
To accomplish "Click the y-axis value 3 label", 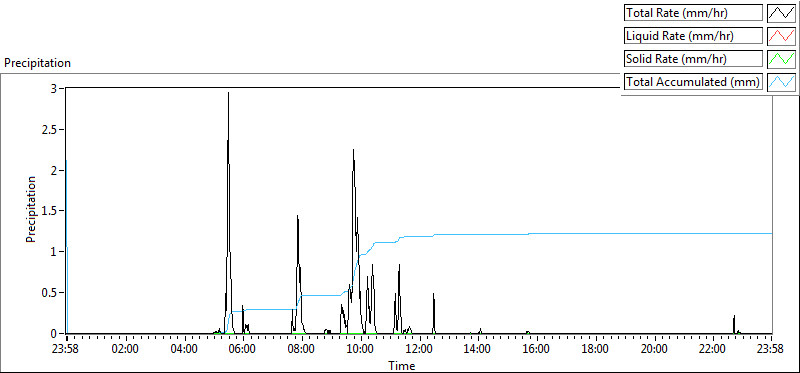I will [x=54, y=89].
